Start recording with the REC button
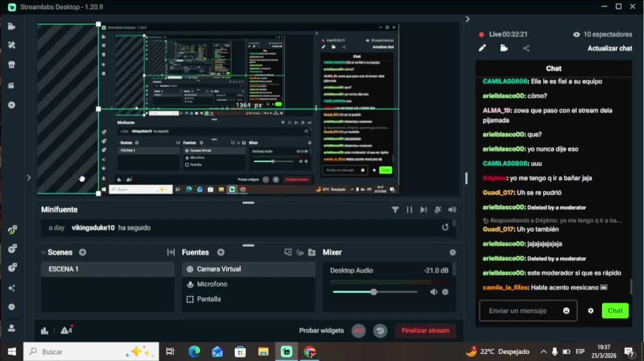Screen dimensions: 644x361 tap(359, 330)
